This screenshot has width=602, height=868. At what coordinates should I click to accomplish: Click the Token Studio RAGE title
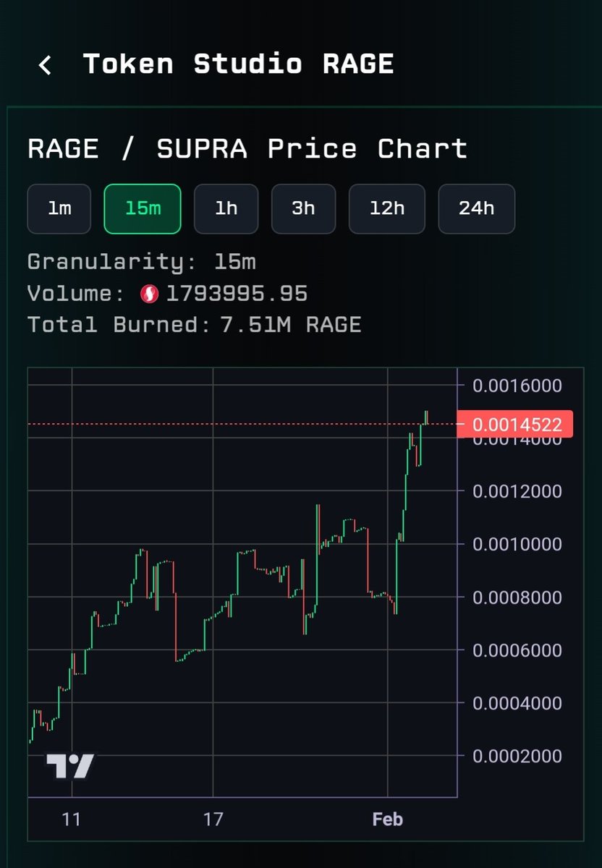239,64
